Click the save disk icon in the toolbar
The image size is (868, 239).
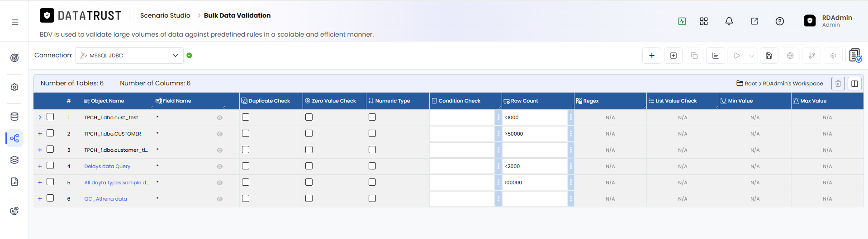click(x=769, y=56)
